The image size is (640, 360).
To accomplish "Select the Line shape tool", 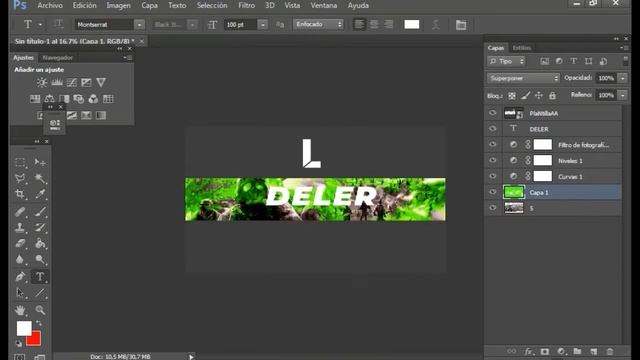I will pos(40,293).
